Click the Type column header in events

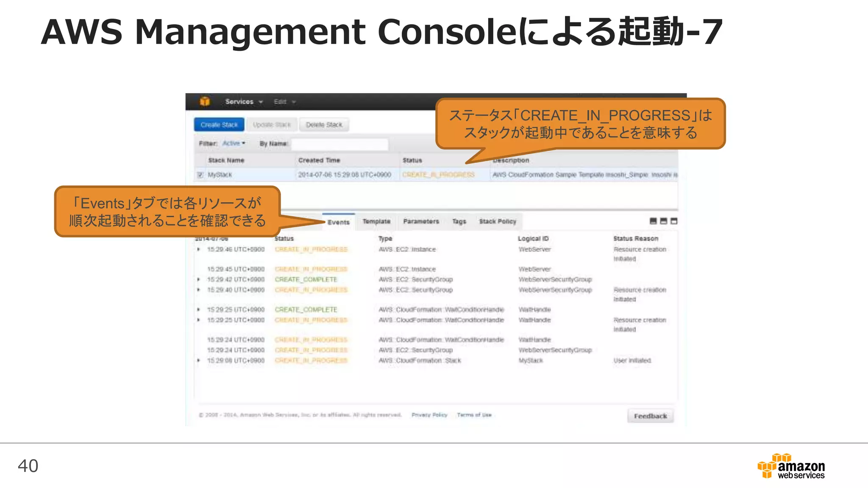tap(385, 238)
